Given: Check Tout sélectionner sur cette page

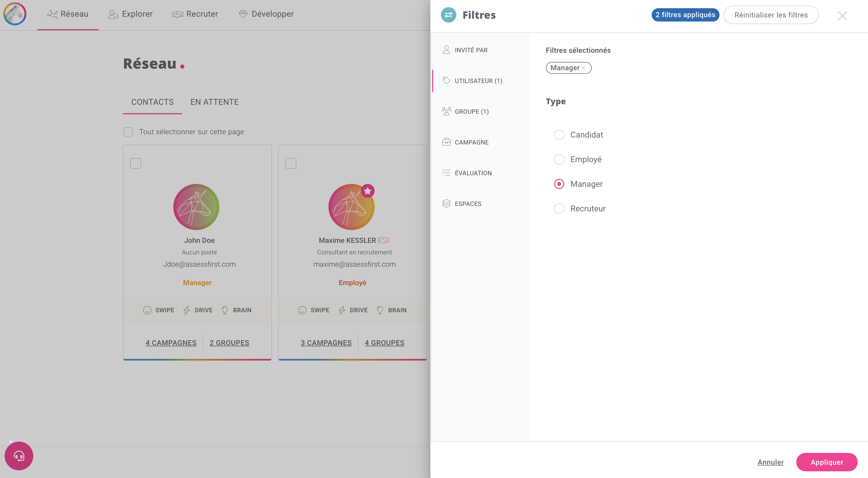Looking at the screenshot, I should click(128, 132).
